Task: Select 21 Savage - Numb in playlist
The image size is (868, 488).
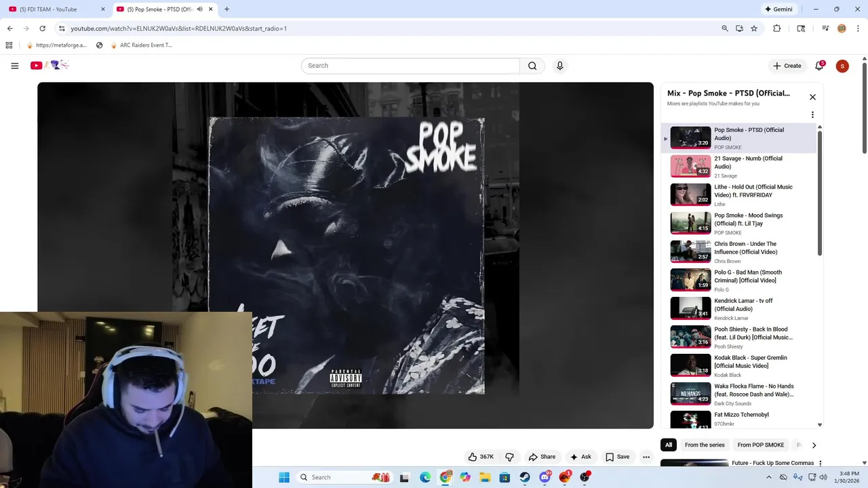Action: click(x=739, y=166)
